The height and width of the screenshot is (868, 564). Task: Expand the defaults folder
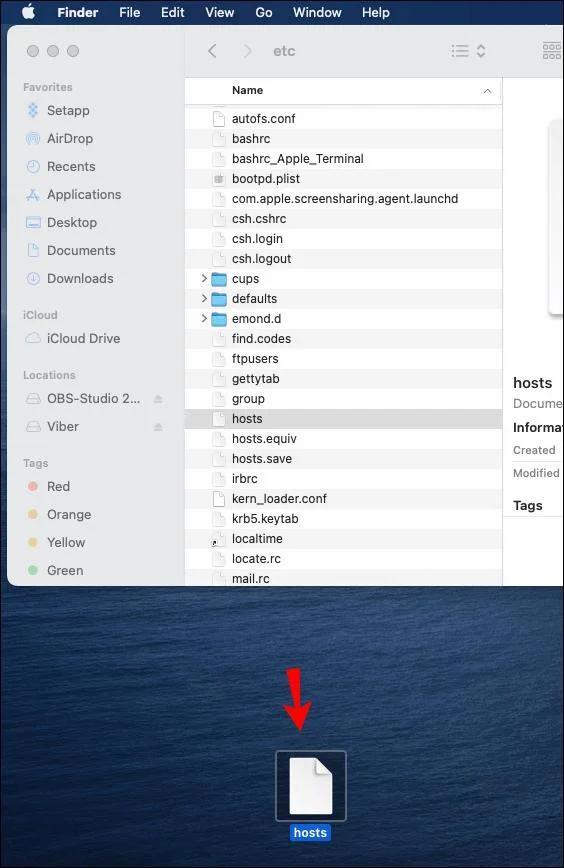click(204, 298)
